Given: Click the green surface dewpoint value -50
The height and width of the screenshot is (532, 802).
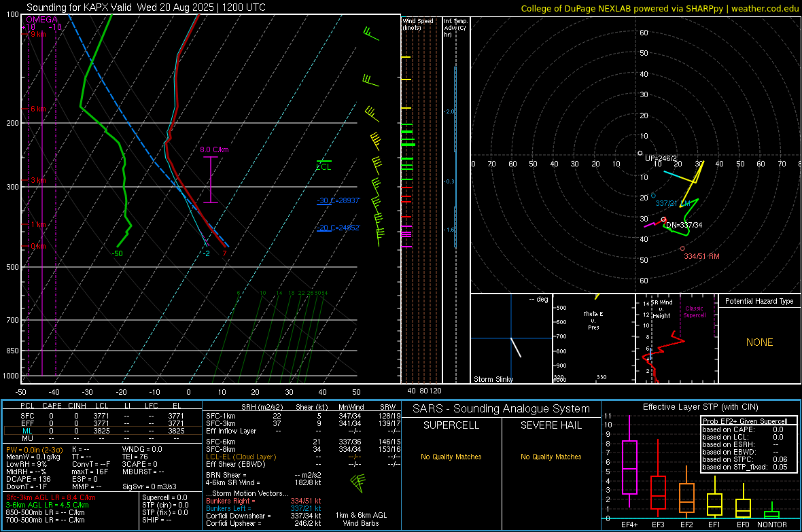Looking at the screenshot, I should [x=117, y=253].
